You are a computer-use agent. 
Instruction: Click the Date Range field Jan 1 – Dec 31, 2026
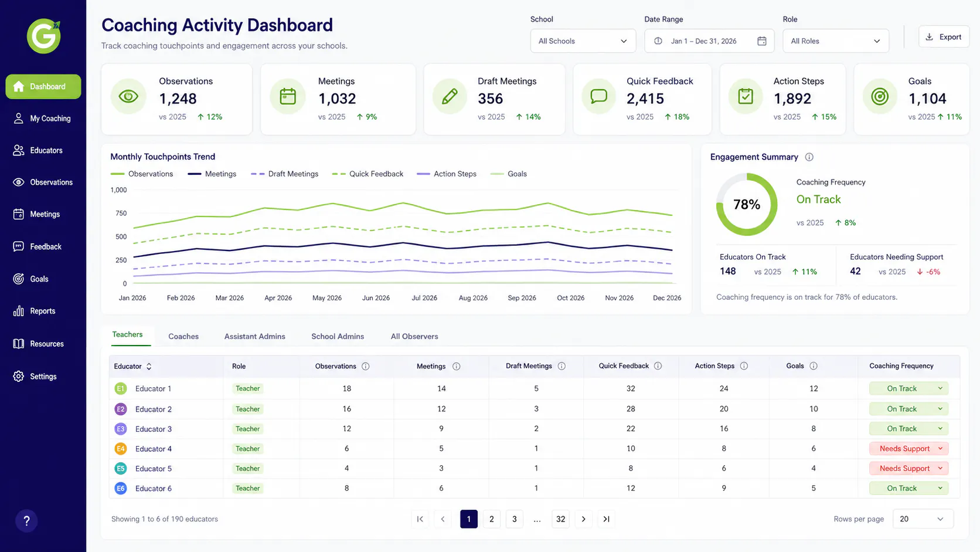709,41
